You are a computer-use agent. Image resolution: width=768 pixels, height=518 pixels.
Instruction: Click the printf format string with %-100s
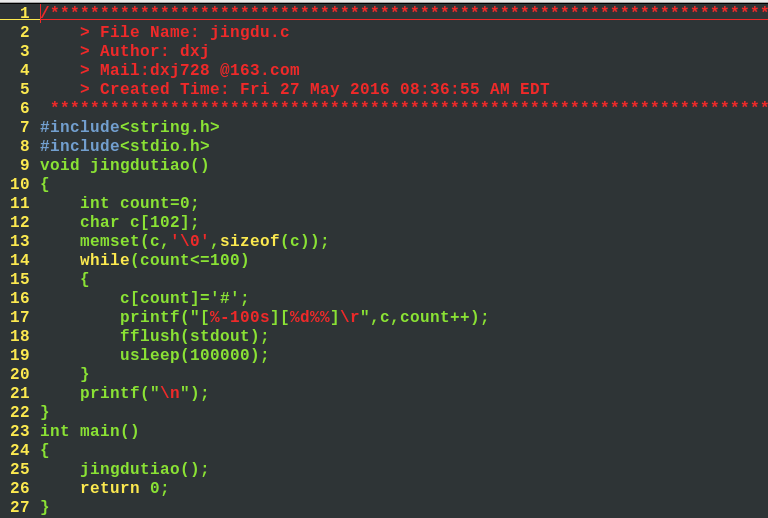point(279,317)
